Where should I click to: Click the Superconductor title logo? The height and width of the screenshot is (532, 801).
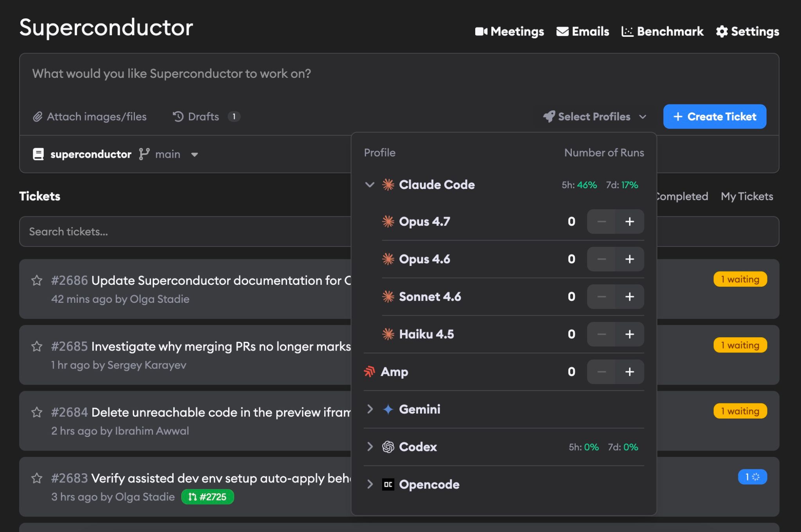(106, 27)
